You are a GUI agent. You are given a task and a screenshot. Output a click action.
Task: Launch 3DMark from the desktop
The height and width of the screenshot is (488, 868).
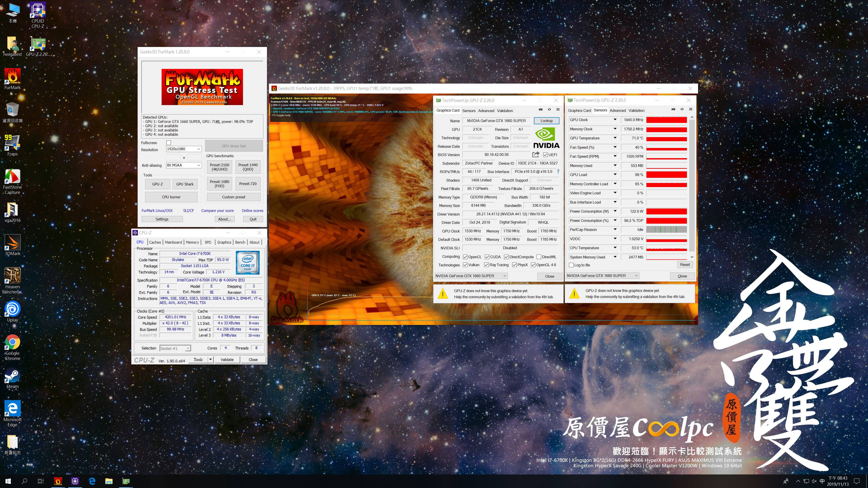click(x=12, y=245)
